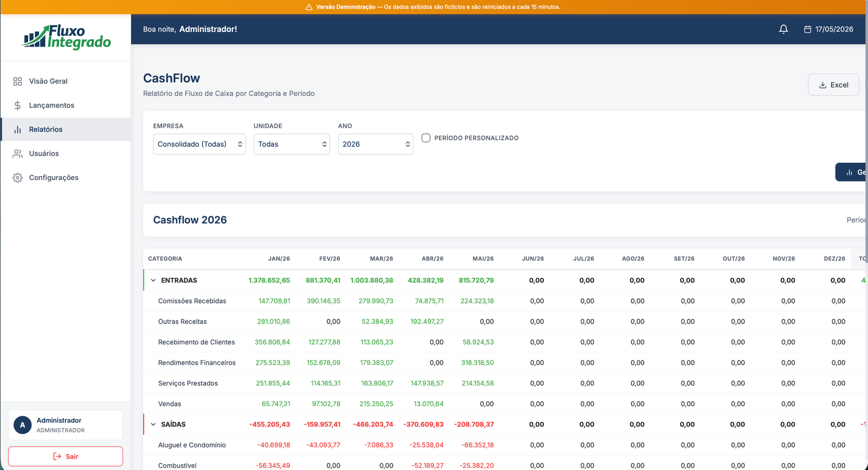Click the Relatórios bar chart icon

(x=17, y=130)
